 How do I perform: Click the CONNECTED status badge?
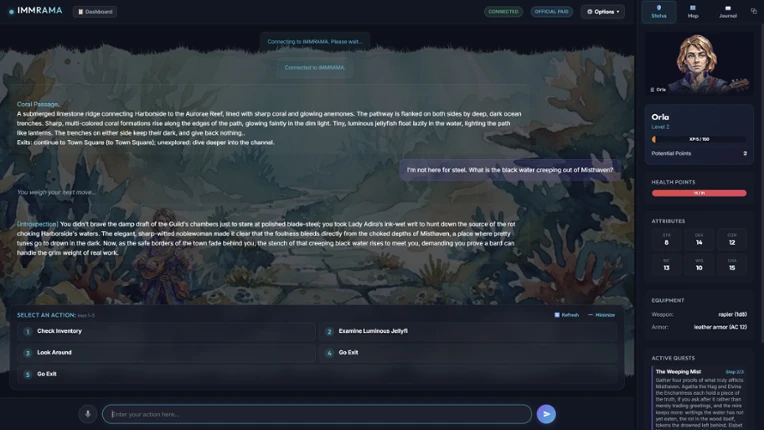503,12
